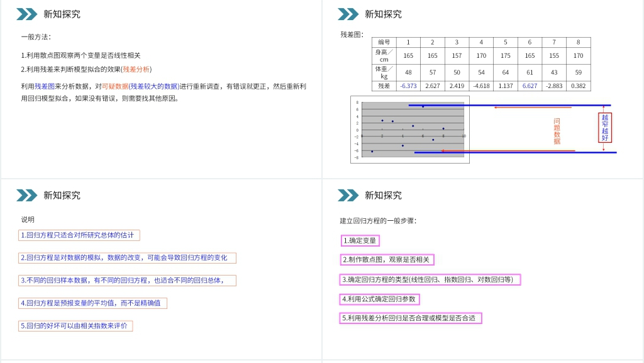Screen dimensions: 644x363
Task: Select the box 1.回归方程只适合对所研究总体的估计
Action: tap(79, 235)
